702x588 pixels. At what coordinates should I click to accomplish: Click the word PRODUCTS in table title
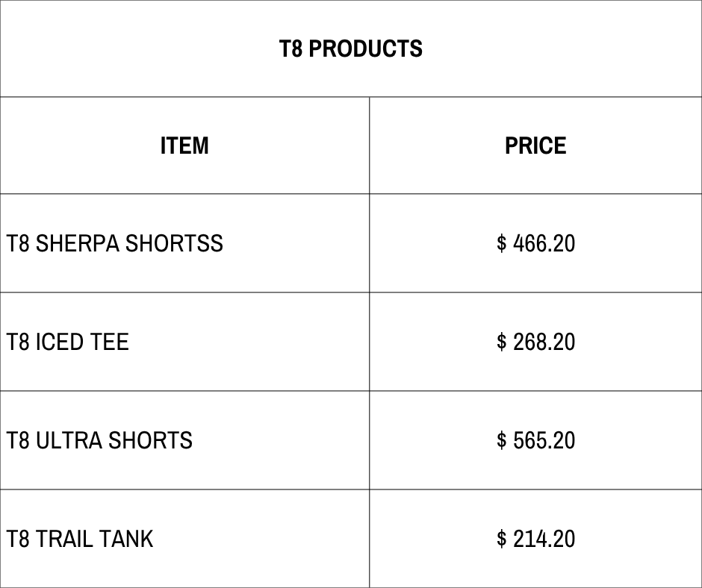point(365,49)
